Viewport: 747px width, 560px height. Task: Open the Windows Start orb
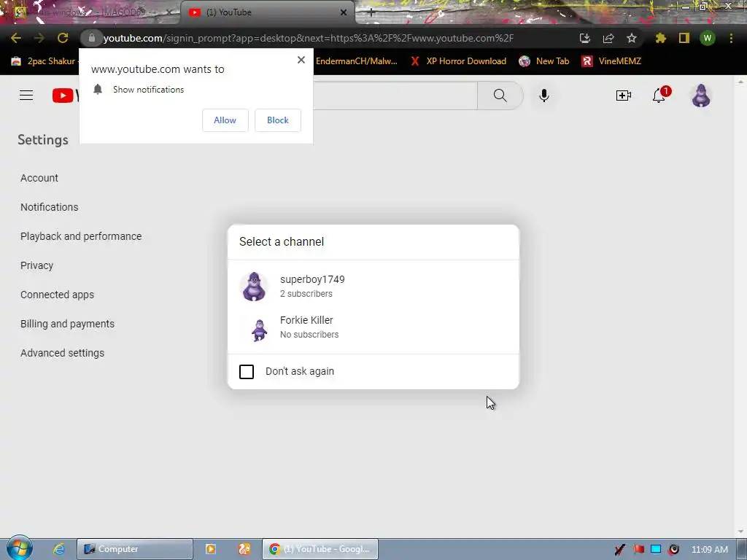click(19, 548)
